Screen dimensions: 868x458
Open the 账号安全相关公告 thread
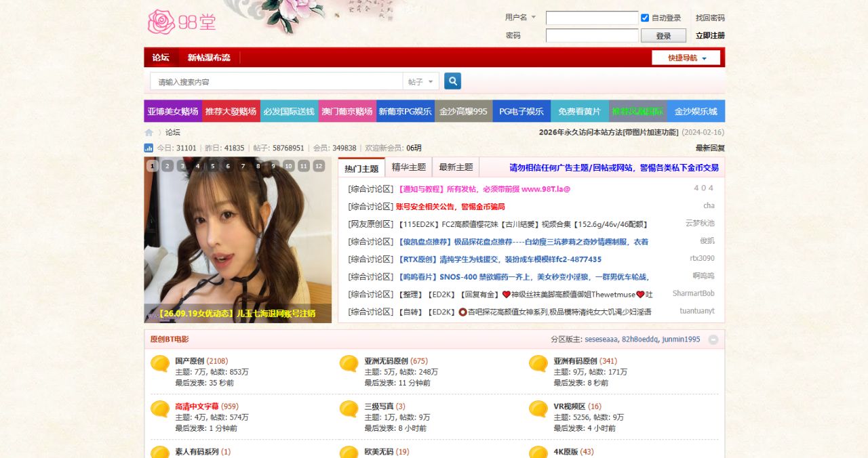pyautogui.click(x=450, y=207)
